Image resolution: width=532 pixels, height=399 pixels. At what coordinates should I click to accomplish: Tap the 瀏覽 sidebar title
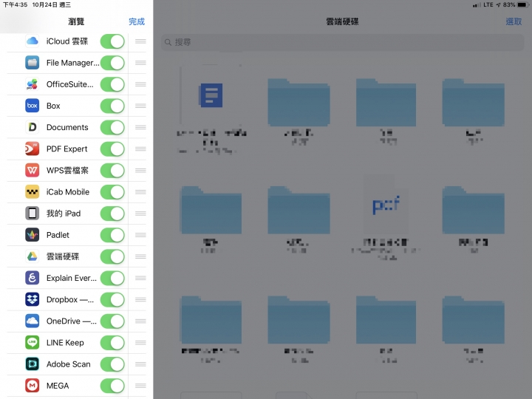click(76, 21)
